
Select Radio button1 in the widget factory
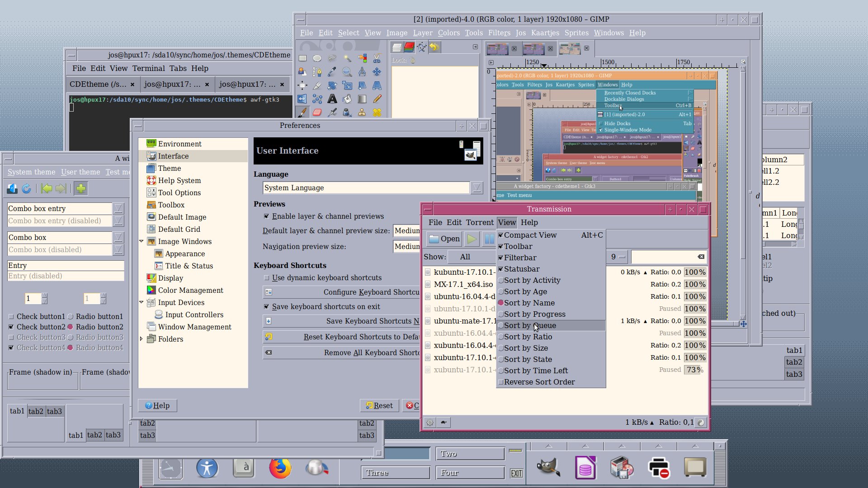point(71,316)
